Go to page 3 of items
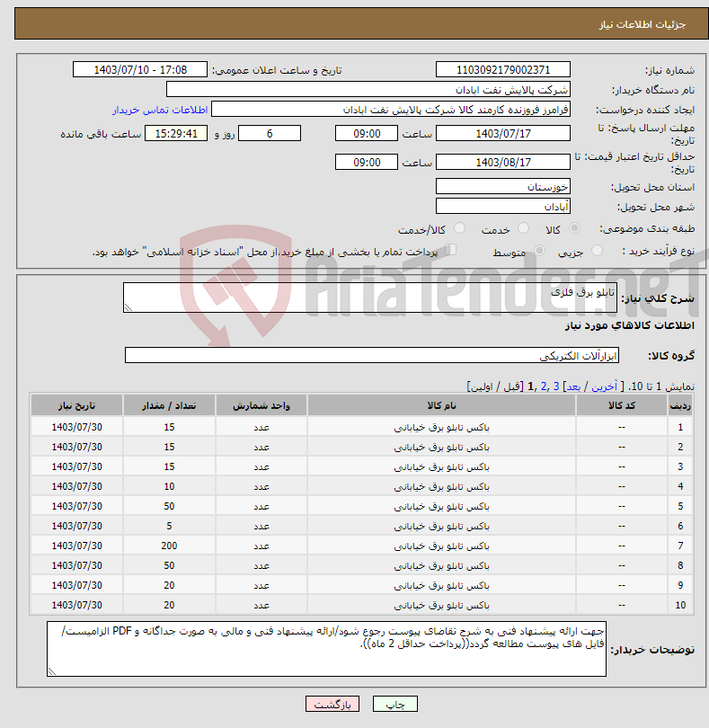 pos(555,386)
